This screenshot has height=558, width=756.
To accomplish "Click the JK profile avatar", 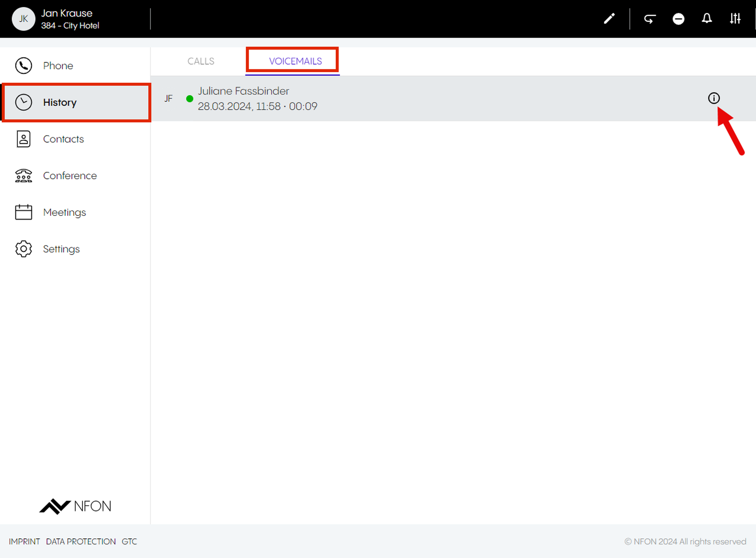I will click(23, 19).
